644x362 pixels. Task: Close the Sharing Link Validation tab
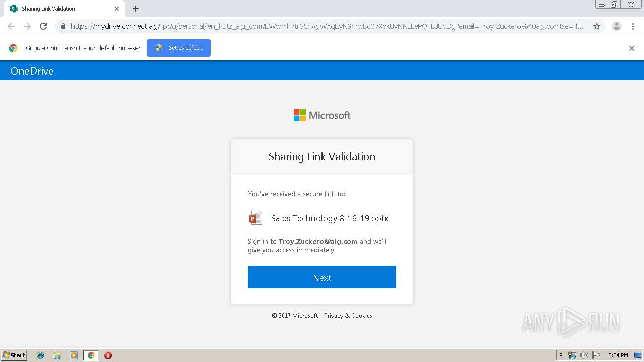point(117,9)
